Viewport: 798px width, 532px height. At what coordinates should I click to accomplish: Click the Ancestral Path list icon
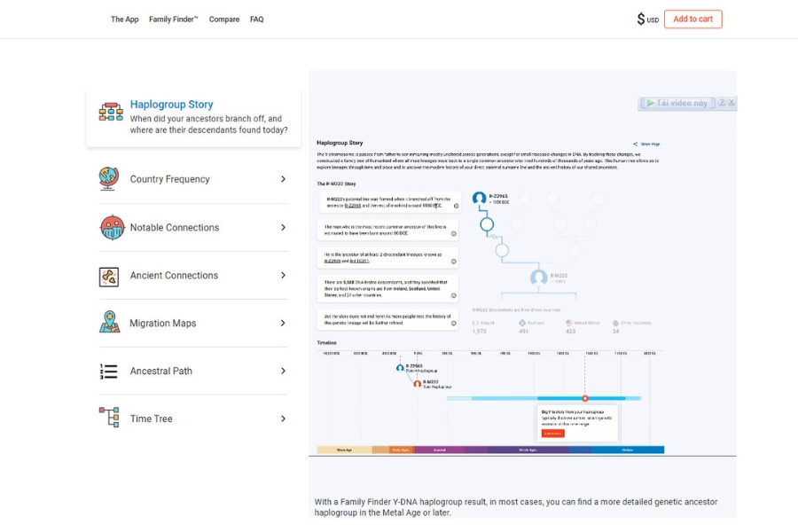pyautogui.click(x=109, y=372)
